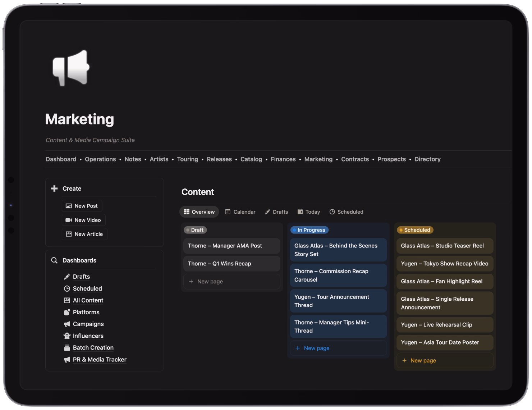Open Thorne – Manager AMA Post card
This screenshot has height=410, width=532.
pos(232,246)
